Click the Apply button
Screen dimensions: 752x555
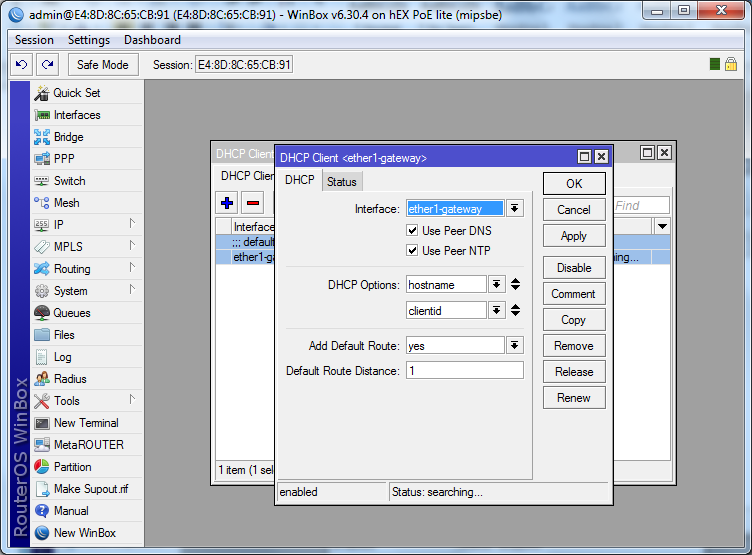click(x=574, y=236)
